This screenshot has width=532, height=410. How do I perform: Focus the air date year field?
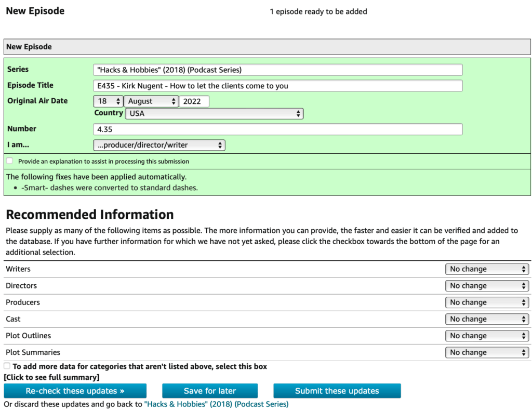194,101
